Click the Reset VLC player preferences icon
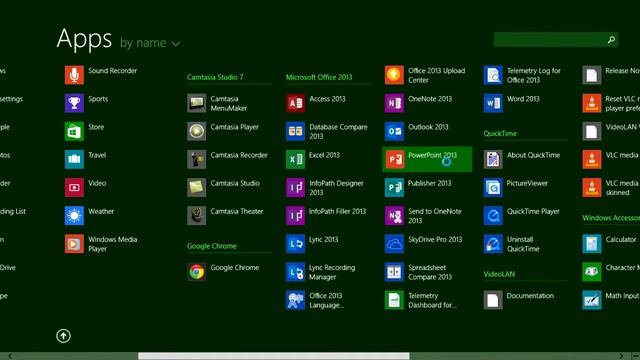Image resolution: width=640 pixels, height=360 pixels. click(x=592, y=103)
